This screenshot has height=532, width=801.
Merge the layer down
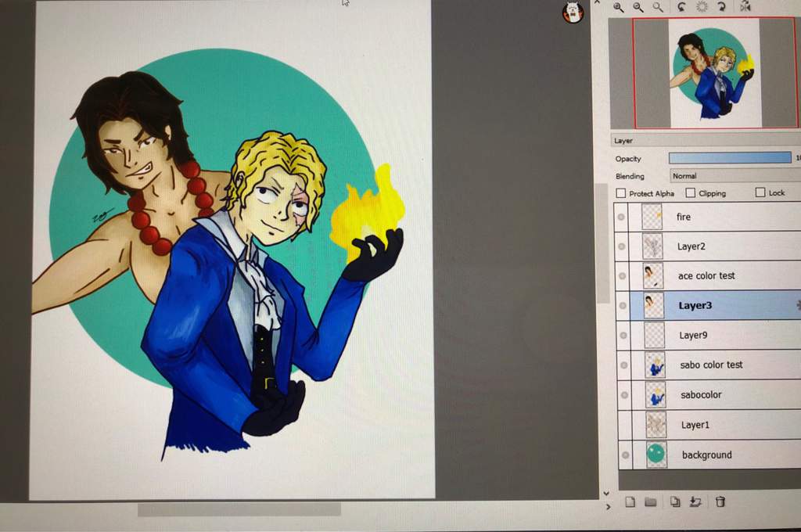695,501
